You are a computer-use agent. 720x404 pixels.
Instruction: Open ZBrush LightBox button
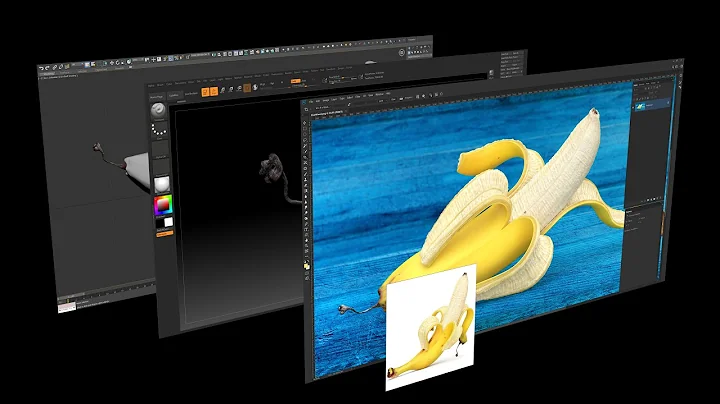tap(174, 95)
